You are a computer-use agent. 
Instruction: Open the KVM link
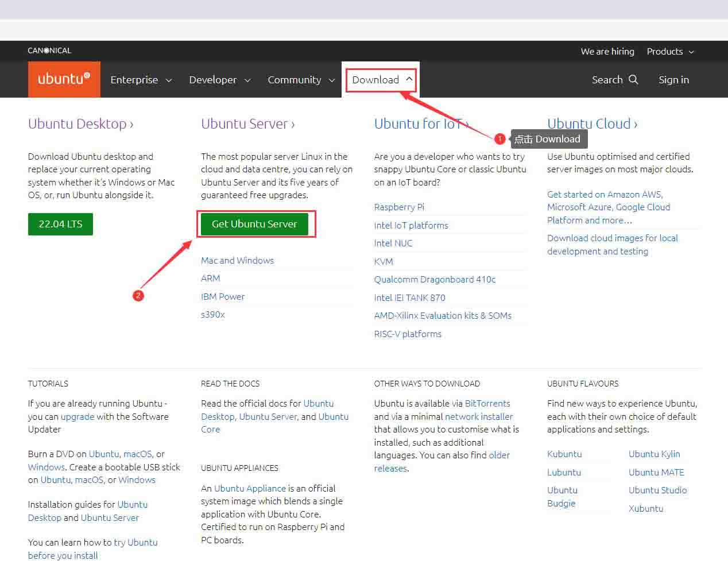384,261
